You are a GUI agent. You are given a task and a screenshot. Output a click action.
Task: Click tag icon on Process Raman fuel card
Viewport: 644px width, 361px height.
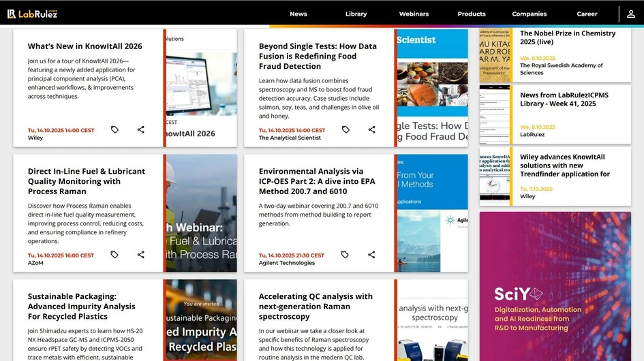click(114, 255)
